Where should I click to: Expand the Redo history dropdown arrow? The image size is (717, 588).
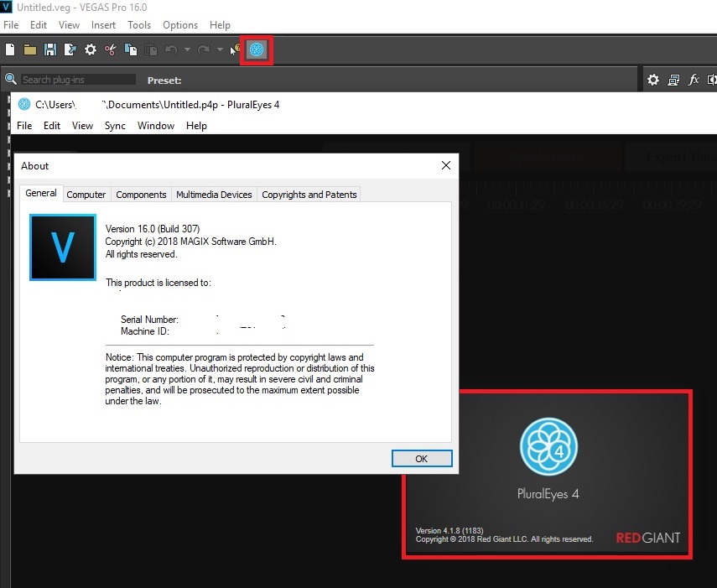pyautogui.click(x=220, y=49)
